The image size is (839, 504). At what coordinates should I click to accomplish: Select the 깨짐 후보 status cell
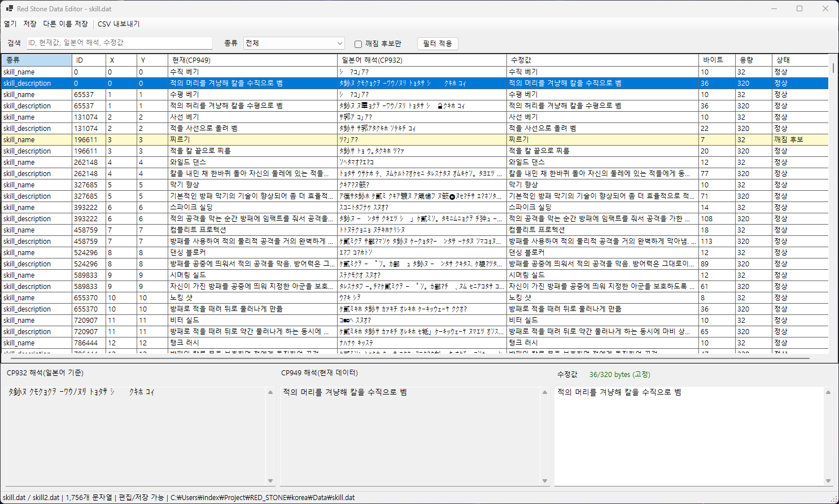800,139
